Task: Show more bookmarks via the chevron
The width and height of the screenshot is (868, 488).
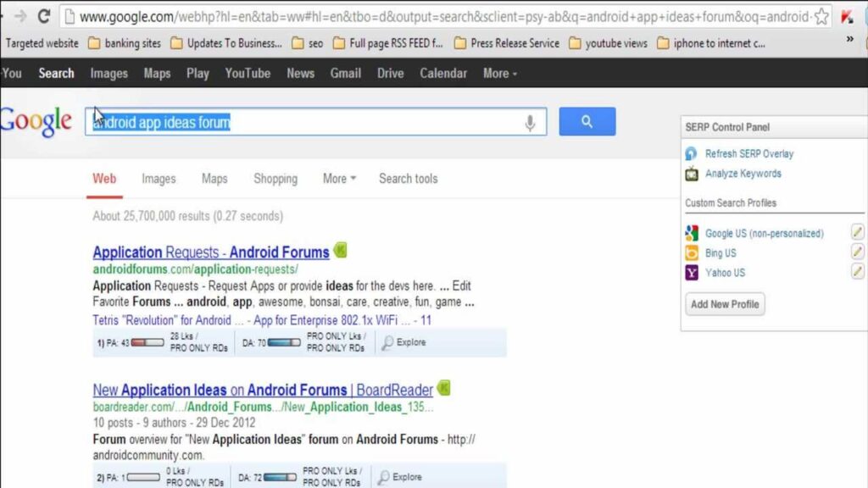Action: click(849, 39)
